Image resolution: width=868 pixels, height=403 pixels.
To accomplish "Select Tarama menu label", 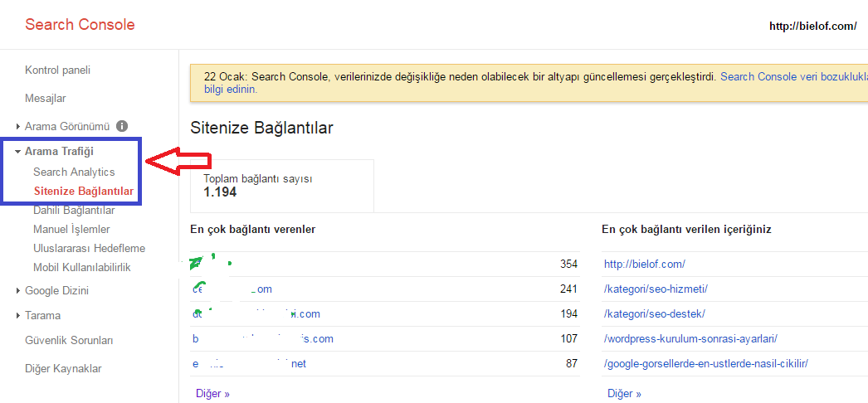I will coord(42,316).
